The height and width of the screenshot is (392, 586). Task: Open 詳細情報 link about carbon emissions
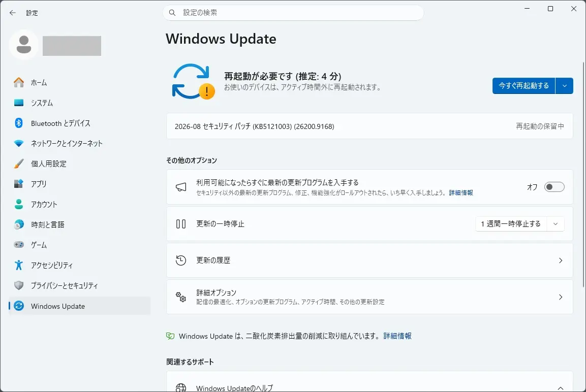397,336
